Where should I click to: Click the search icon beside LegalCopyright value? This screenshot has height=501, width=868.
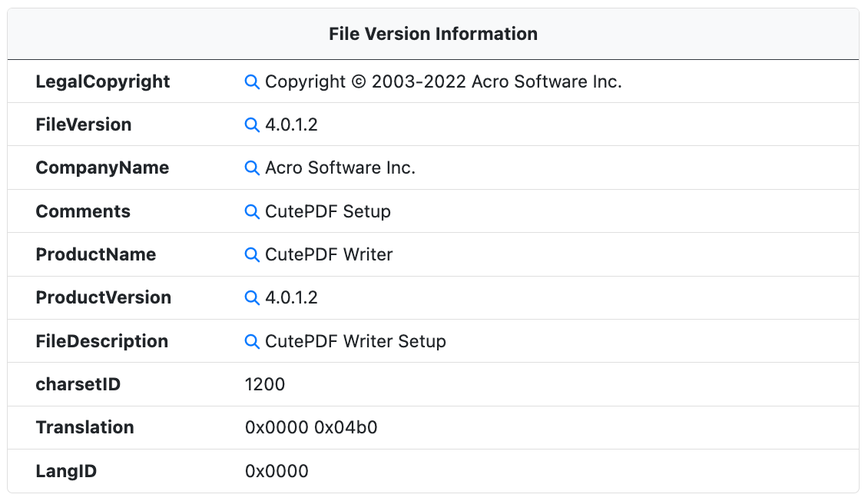[x=252, y=81]
